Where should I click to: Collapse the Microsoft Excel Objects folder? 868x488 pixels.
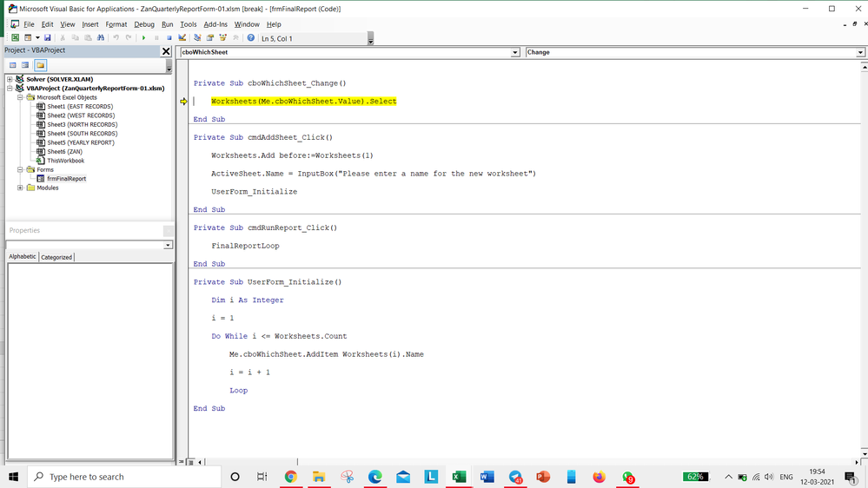20,97
